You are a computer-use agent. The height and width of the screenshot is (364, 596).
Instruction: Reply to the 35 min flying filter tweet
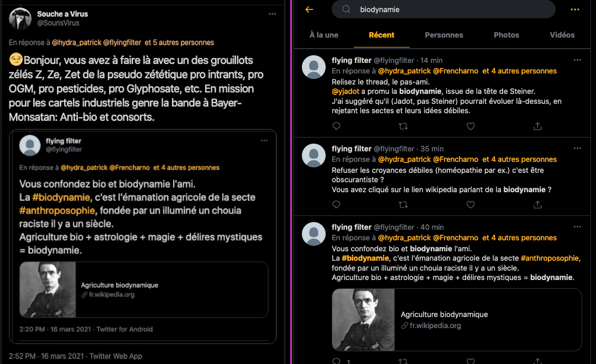coord(336,204)
